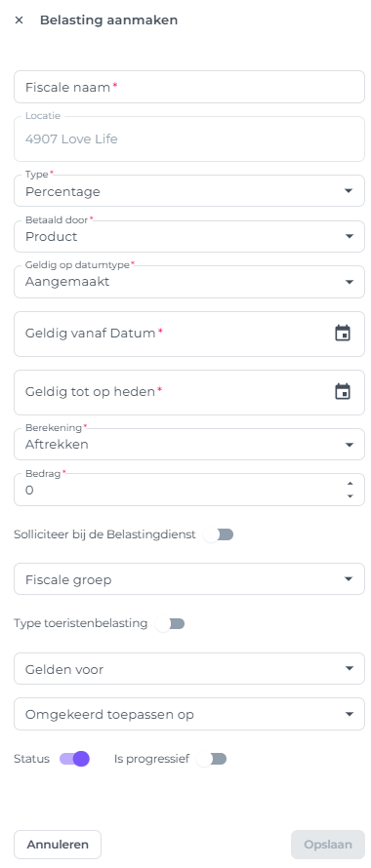Click the Annuleren button

(58, 845)
